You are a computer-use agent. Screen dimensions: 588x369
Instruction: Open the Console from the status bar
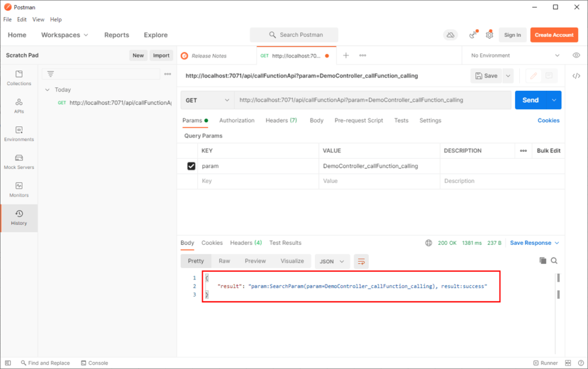click(94, 363)
